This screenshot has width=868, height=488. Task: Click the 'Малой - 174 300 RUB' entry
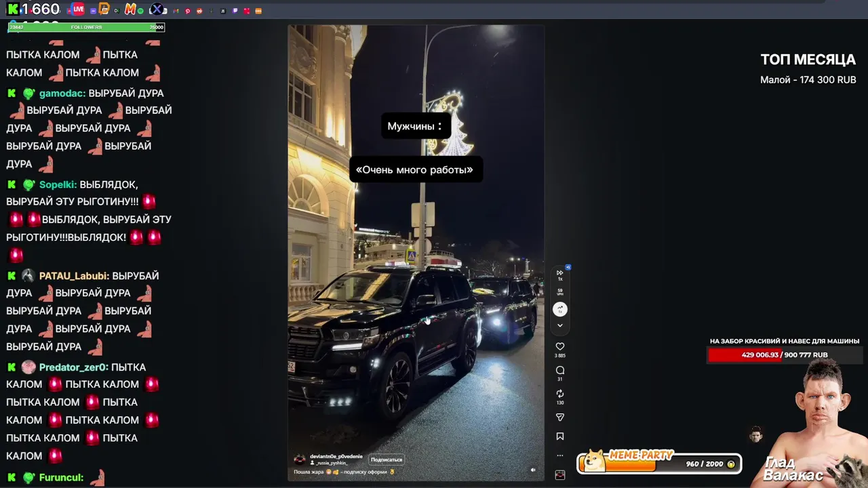[x=808, y=80]
